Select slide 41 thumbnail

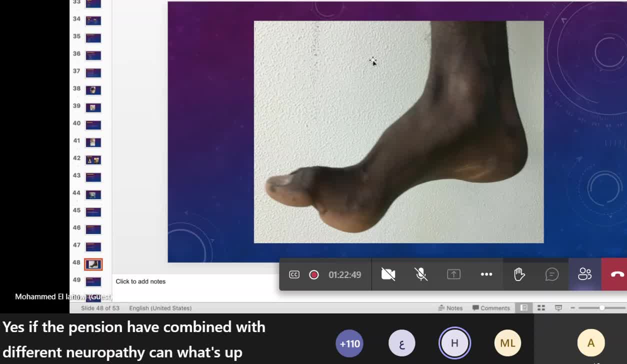(x=93, y=142)
